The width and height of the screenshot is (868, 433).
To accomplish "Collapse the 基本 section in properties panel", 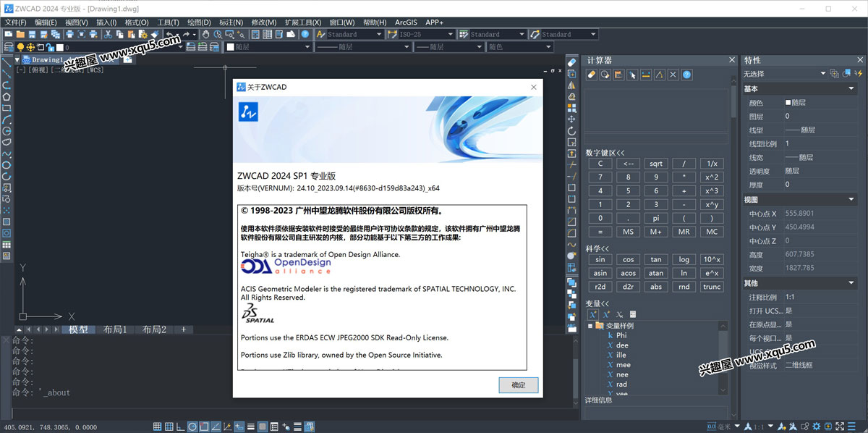I will (851, 88).
